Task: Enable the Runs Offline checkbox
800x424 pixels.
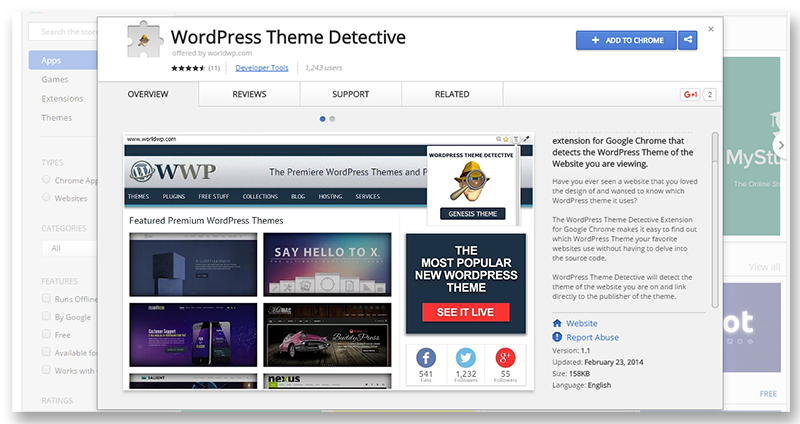Action: point(46,298)
